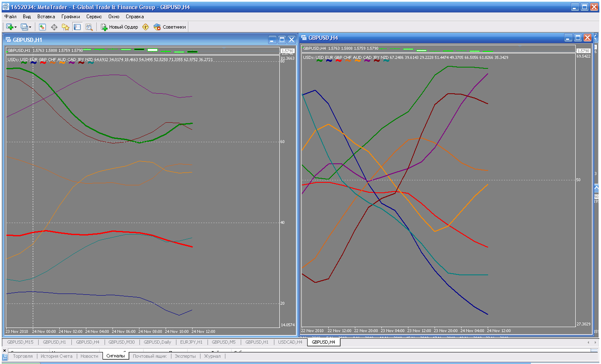The width and height of the screenshot is (601, 364).
Task: Click the '22 Nov 2010' label in H4 chart
Action: 312,331
